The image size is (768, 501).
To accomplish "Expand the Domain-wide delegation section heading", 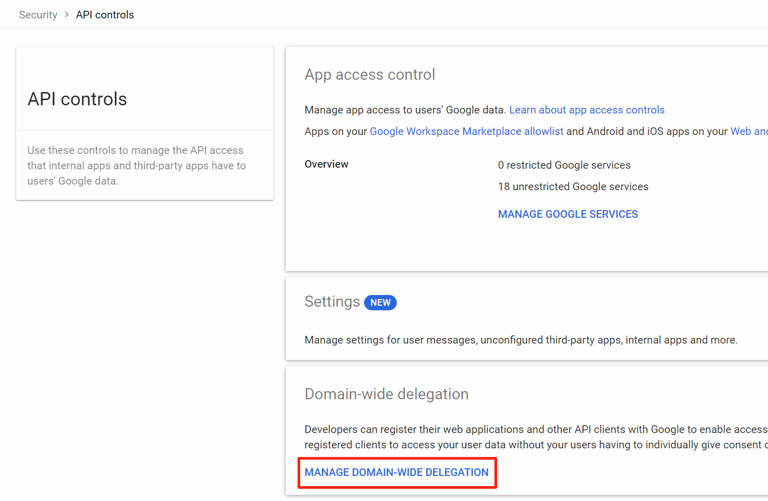I will pyautogui.click(x=386, y=394).
